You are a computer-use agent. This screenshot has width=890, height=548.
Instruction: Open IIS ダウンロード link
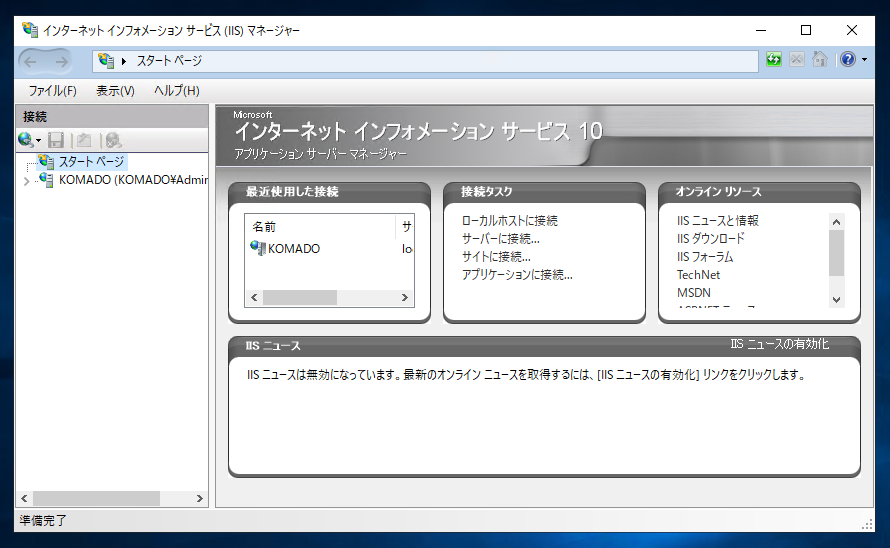click(710, 239)
